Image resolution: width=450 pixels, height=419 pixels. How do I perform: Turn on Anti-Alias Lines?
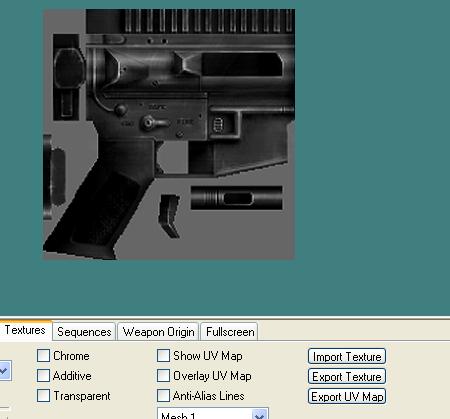click(163, 396)
